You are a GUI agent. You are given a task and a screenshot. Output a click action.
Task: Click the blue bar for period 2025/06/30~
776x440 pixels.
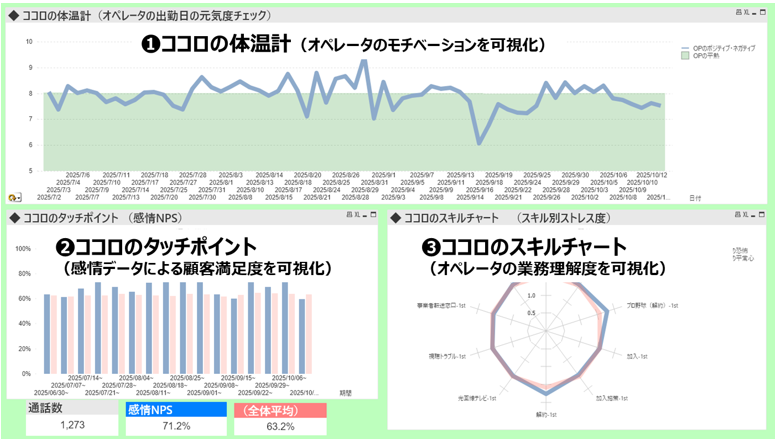pyautogui.click(x=47, y=334)
